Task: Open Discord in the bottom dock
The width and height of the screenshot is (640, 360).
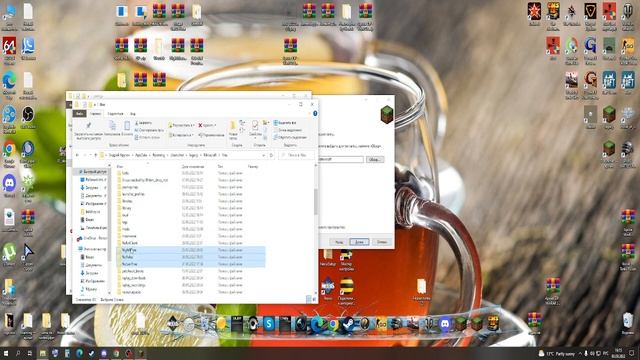Action: point(445,324)
